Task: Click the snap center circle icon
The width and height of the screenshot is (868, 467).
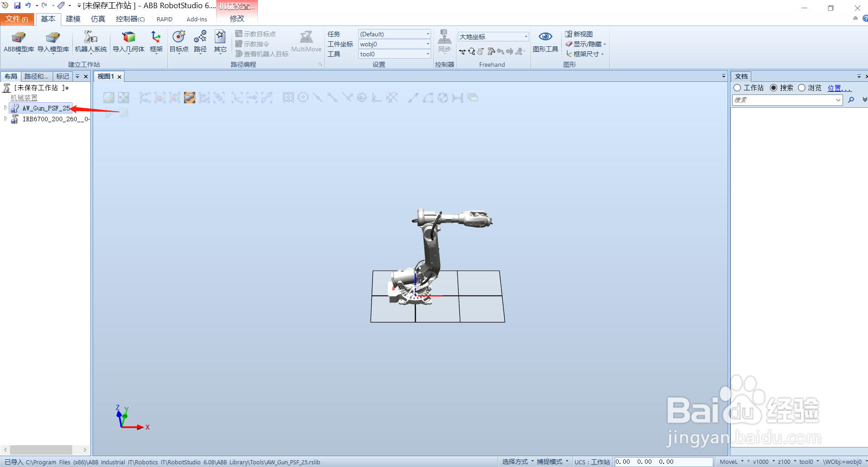Action: pyautogui.click(x=303, y=97)
